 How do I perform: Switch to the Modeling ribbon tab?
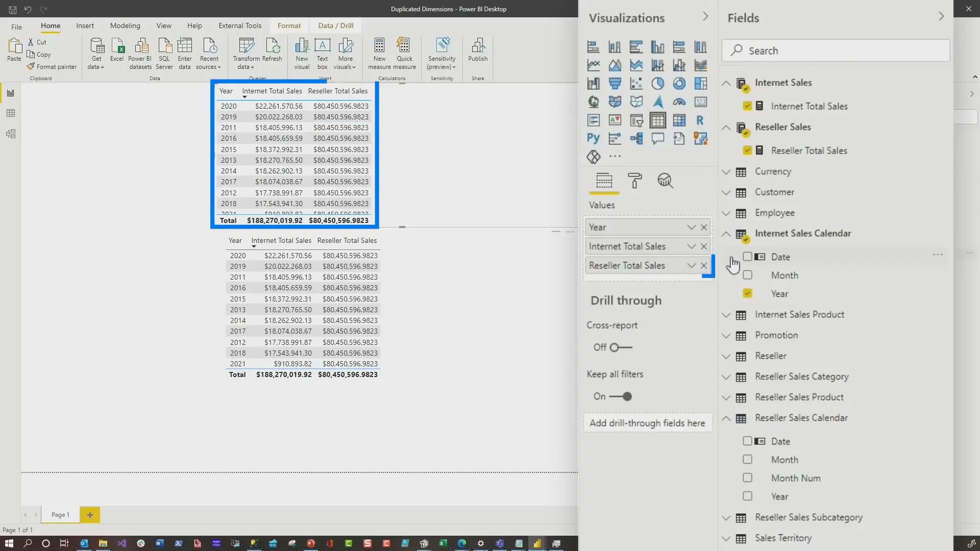[125, 26]
